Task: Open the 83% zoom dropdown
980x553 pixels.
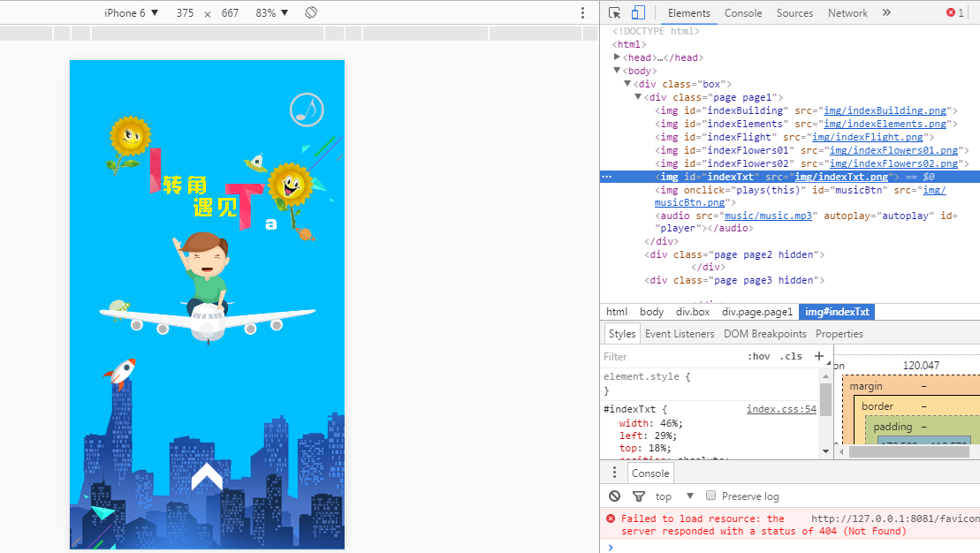Action: click(x=271, y=13)
